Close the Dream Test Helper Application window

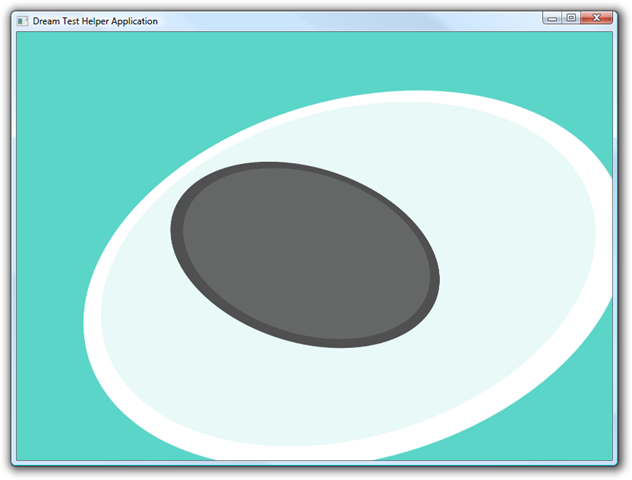coord(597,18)
